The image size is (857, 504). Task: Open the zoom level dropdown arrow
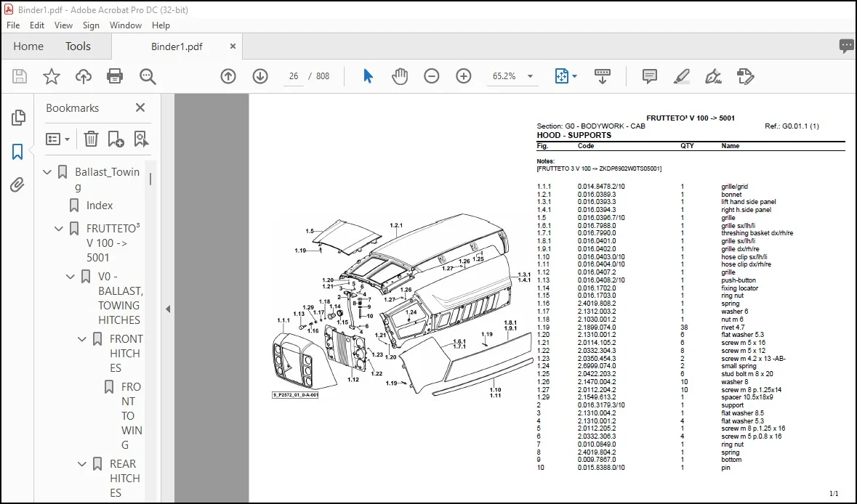[530, 76]
